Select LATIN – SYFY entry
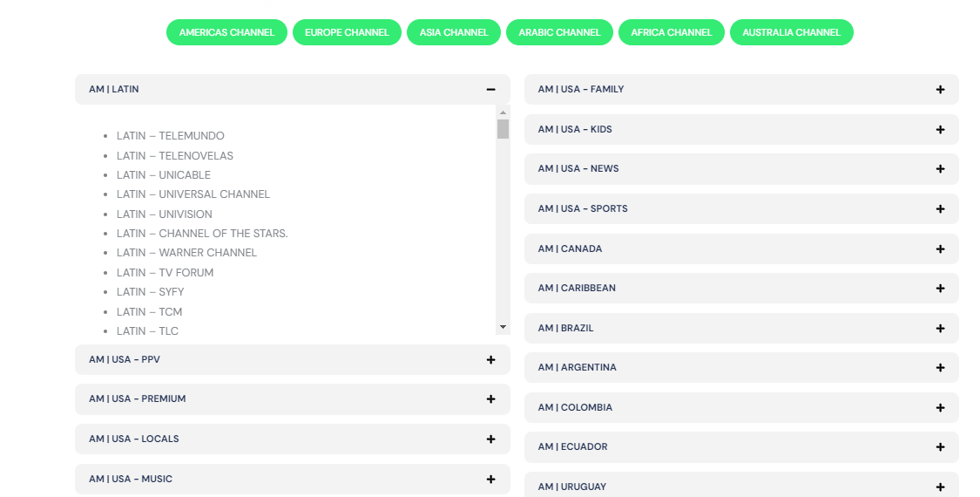980x497 pixels. [150, 292]
